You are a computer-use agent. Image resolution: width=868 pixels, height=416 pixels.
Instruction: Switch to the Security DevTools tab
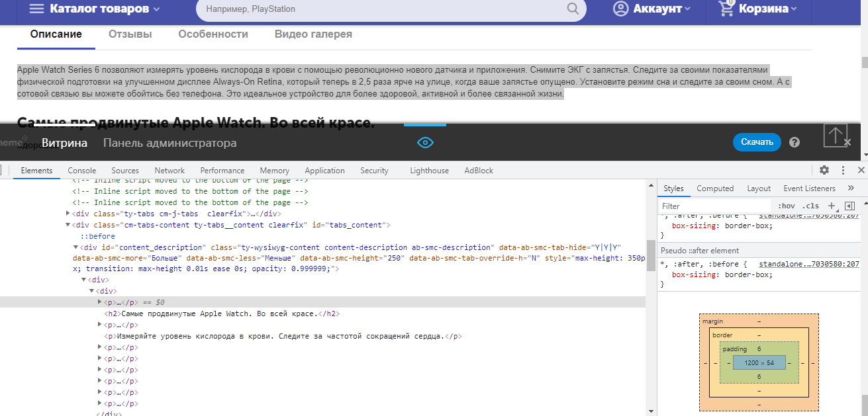(x=374, y=171)
